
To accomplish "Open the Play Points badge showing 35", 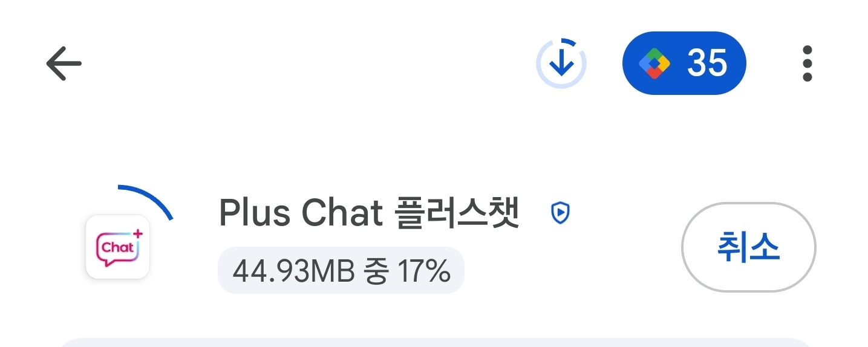I will [684, 63].
